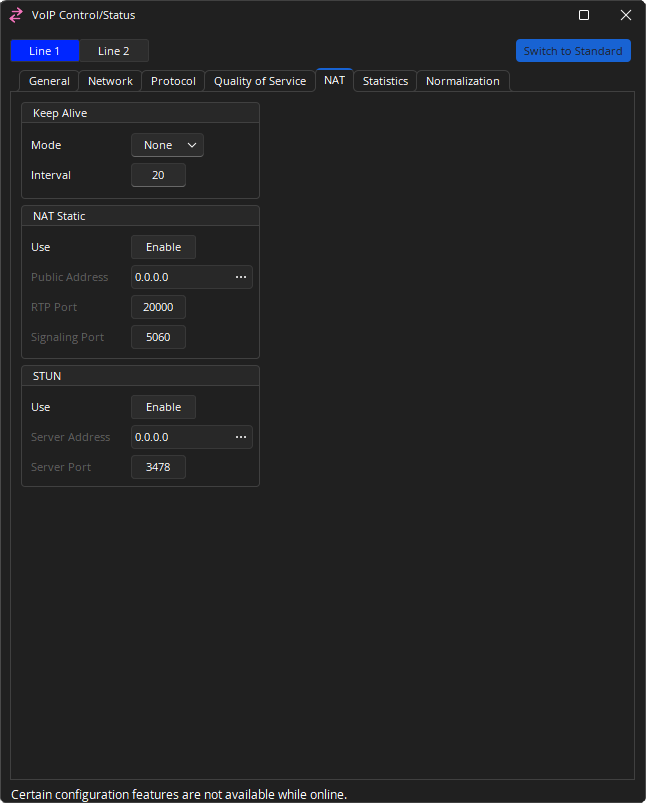Click the Keep Alive Interval field
This screenshot has width=646, height=803.
click(158, 175)
